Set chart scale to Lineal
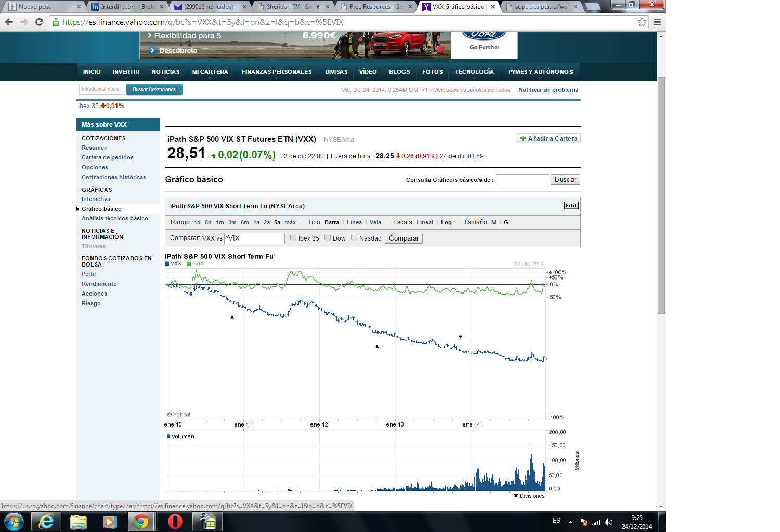Viewport: 780px width, 532px height. point(425,222)
